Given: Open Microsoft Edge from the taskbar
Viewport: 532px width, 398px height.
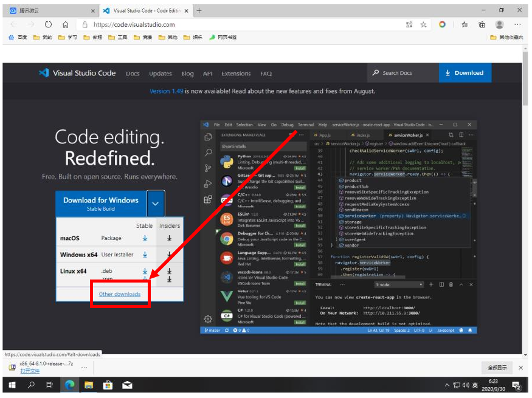Looking at the screenshot, I should pyautogui.click(x=69, y=385).
